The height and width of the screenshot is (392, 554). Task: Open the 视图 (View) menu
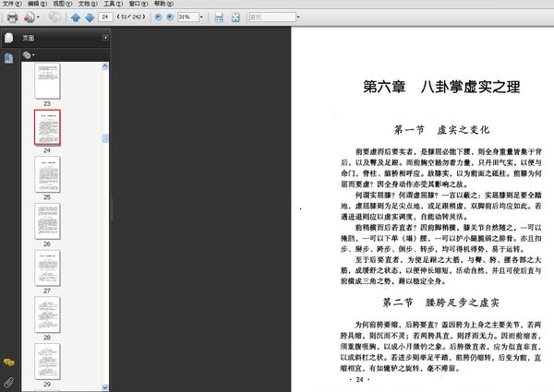click(x=63, y=4)
